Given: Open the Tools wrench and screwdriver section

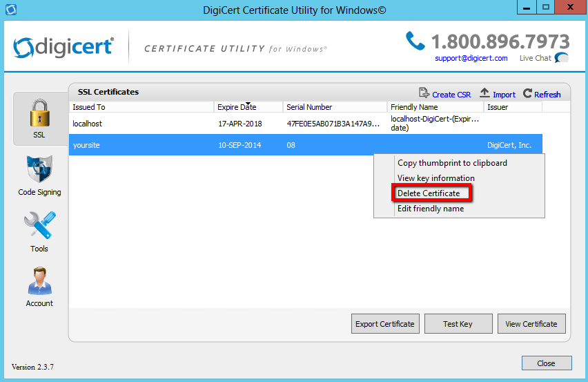Looking at the screenshot, I should point(39,231).
